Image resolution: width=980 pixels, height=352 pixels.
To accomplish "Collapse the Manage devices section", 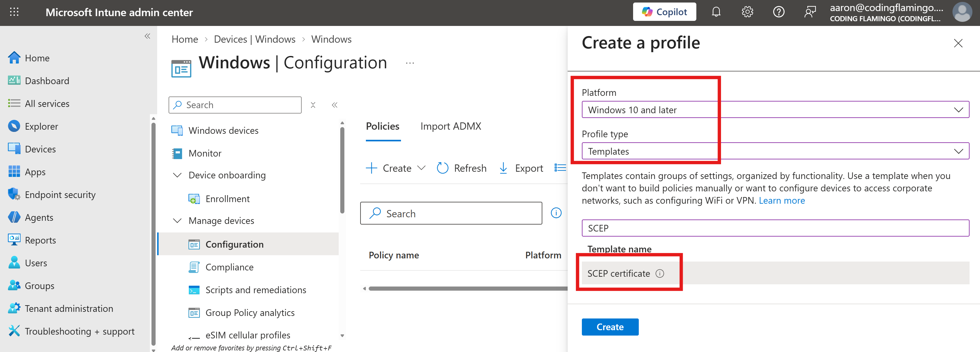I will 177,221.
